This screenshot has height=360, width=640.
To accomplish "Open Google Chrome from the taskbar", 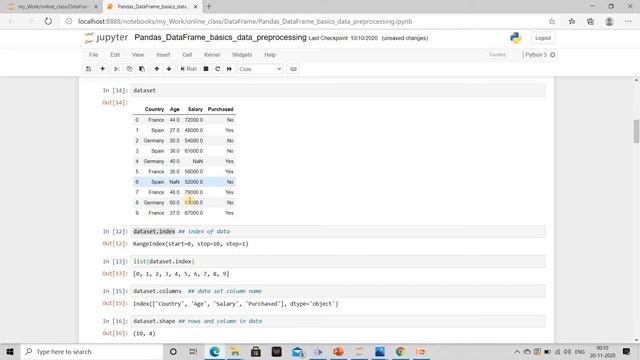I will [400, 351].
